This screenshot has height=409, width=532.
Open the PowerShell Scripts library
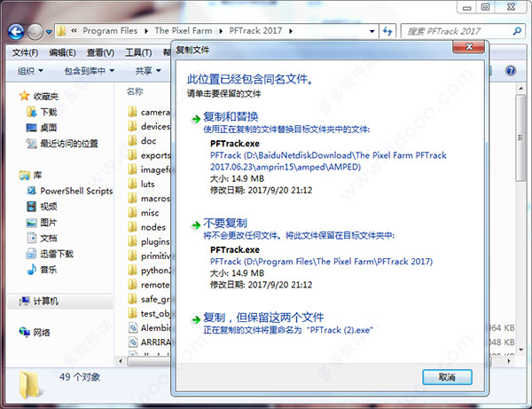(75, 190)
